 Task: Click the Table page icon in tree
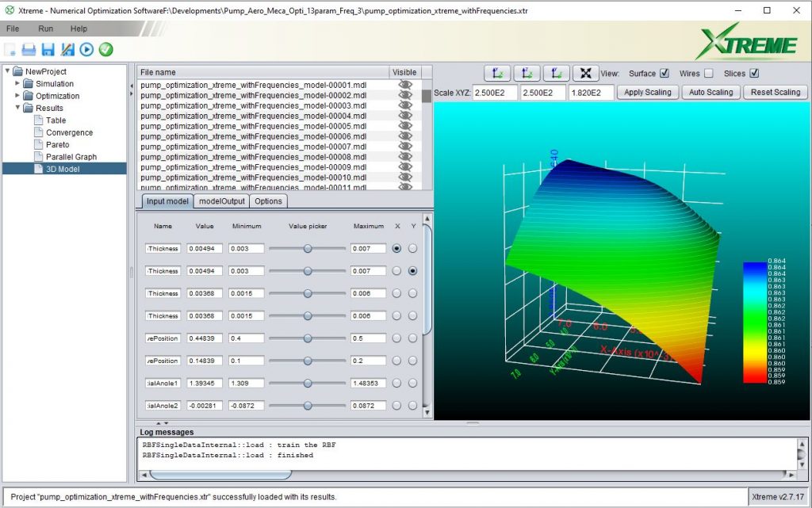tap(38, 120)
